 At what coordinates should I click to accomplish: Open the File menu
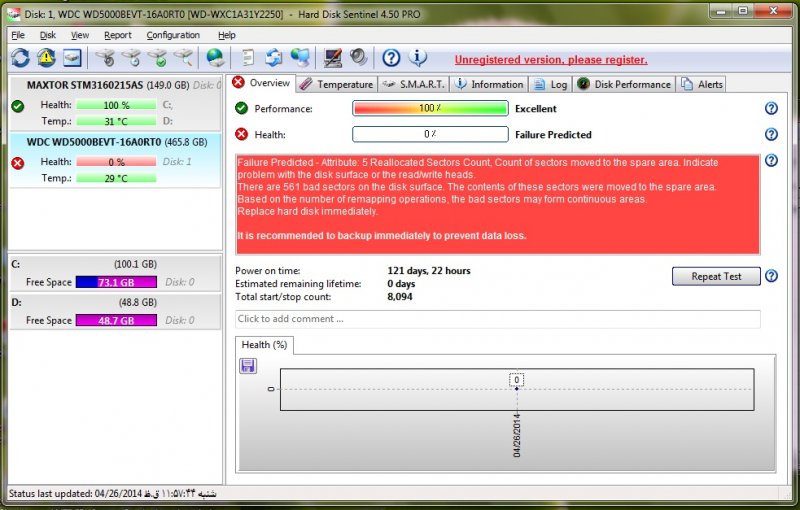[18, 35]
